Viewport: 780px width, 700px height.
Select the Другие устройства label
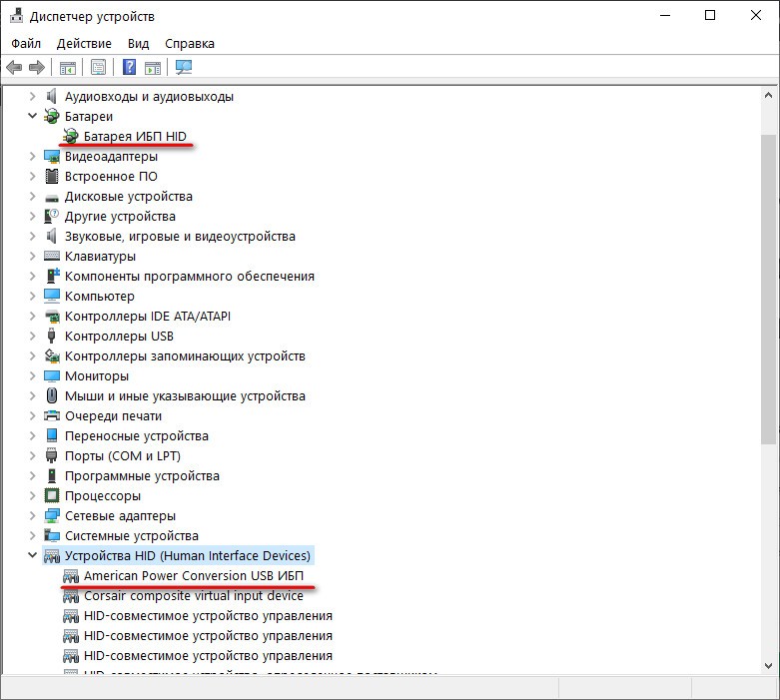tap(120, 216)
